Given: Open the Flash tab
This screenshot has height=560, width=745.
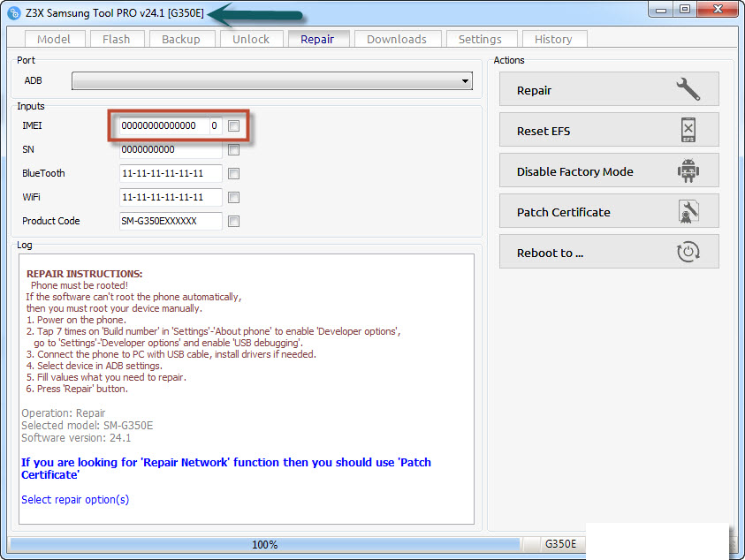Looking at the screenshot, I should 117,39.
